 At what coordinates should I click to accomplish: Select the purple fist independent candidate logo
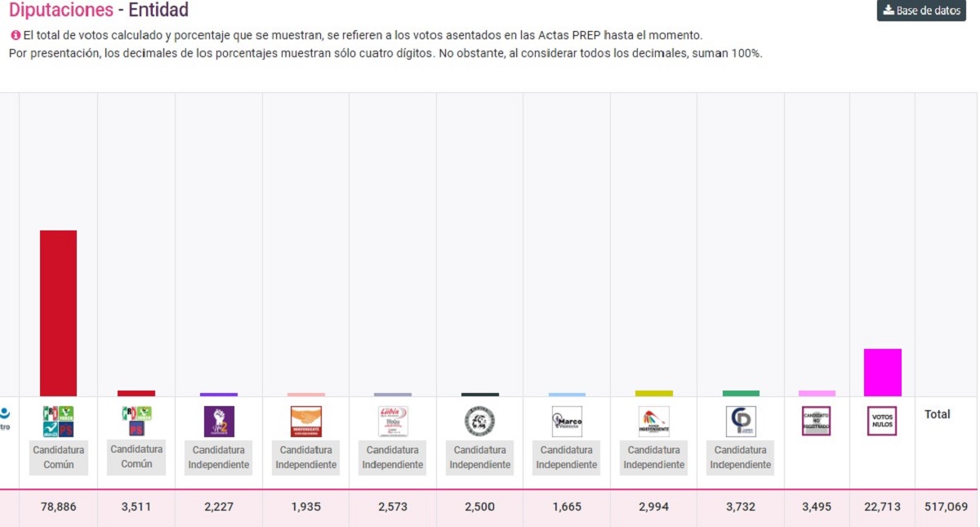(218, 421)
